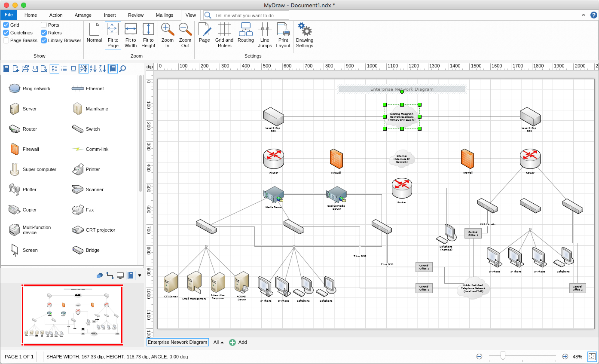The width and height of the screenshot is (599, 364).
Task: Switch to the Arrange ribbon tab
Action: pyautogui.click(x=83, y=15)
